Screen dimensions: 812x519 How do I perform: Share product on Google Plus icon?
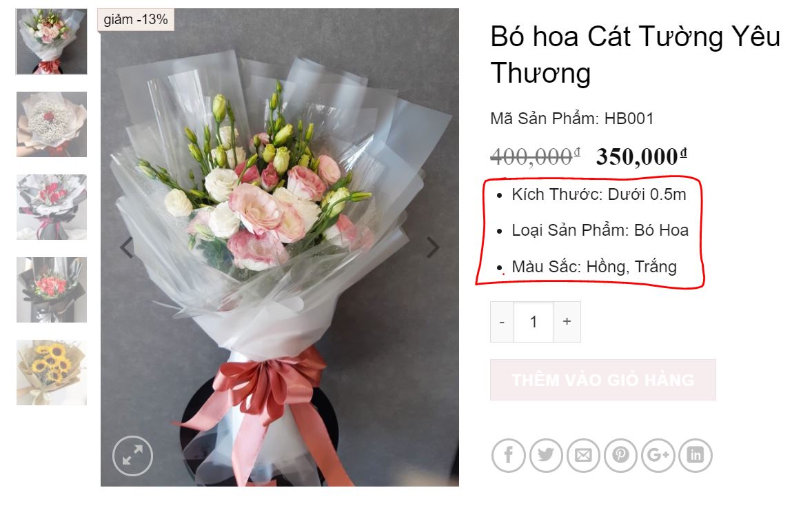tap(658, 456)
